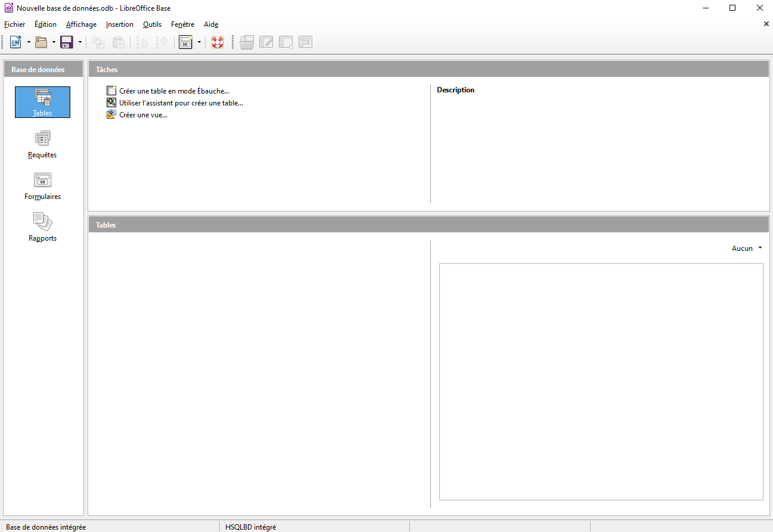Open the Fichier menu
Viewport: 773px width, 532px height.
coord(14,24)
